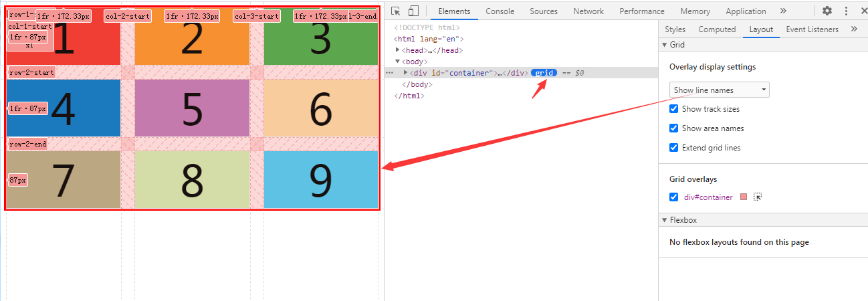The height and width of the screenshot is (301, 868).
Task: Disable Show area names checkbox
Action: click(x=674, y=128)
